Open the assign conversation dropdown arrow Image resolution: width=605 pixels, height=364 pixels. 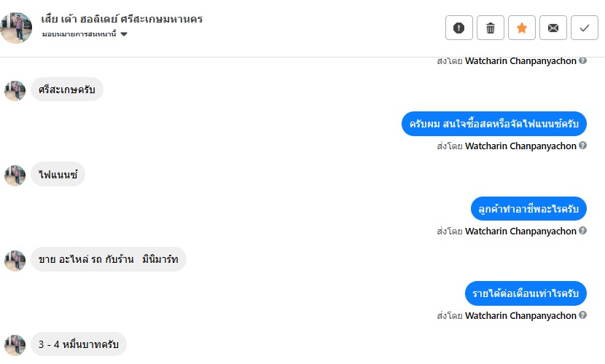point(124,34)
